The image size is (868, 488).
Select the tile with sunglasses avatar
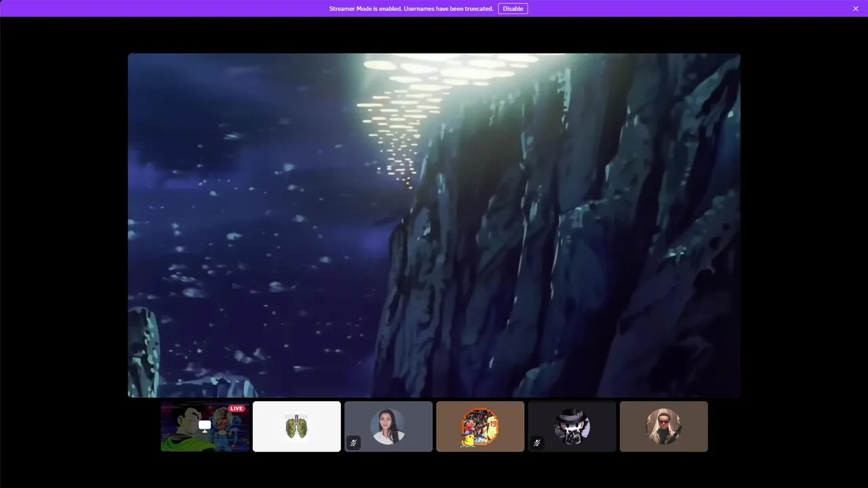[664, 426]
